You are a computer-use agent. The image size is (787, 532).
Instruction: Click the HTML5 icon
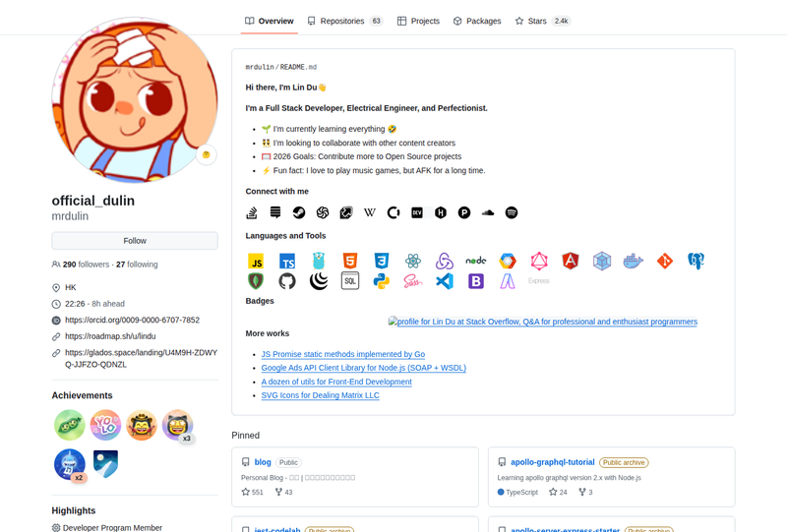[x=350, y=261]
